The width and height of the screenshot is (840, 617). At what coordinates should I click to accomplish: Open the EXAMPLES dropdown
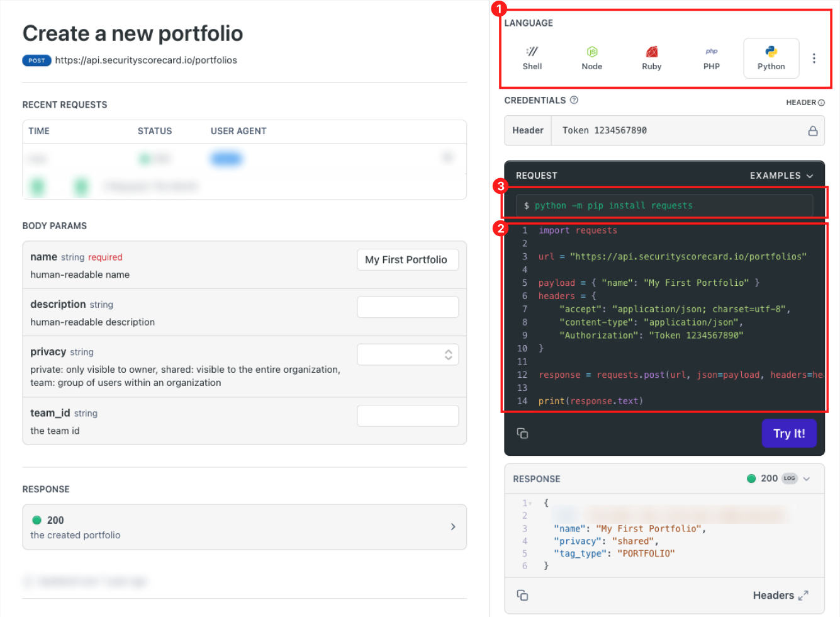coord(781,176)
